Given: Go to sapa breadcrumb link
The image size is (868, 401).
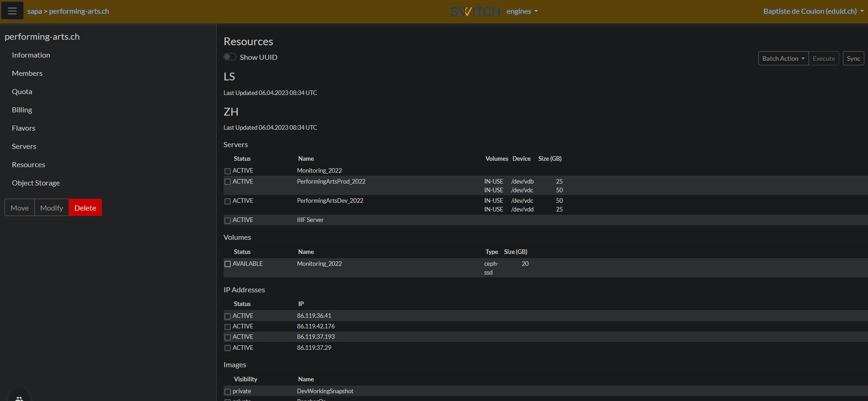Looking at the screenshot, I should 34,11.
